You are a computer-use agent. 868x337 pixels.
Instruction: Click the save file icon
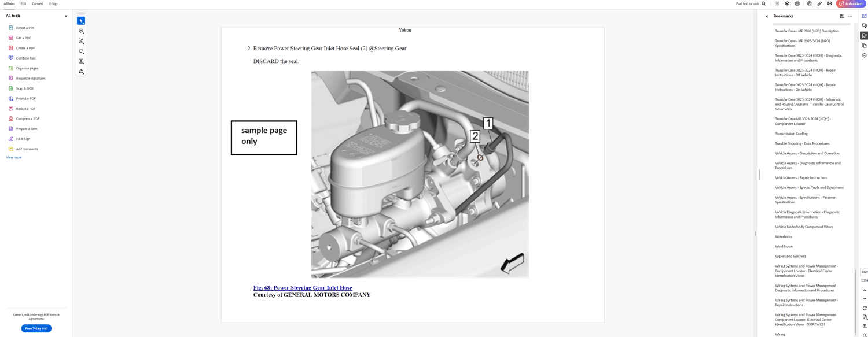[777, 3]
